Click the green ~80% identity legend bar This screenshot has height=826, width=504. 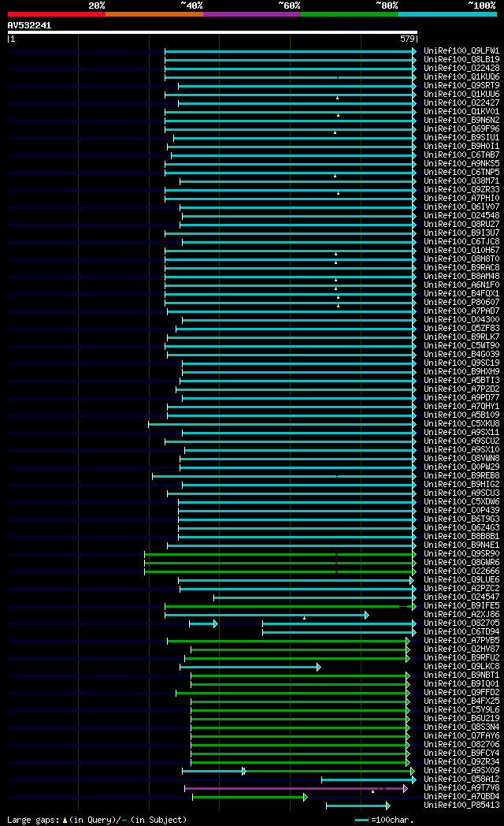350,14
